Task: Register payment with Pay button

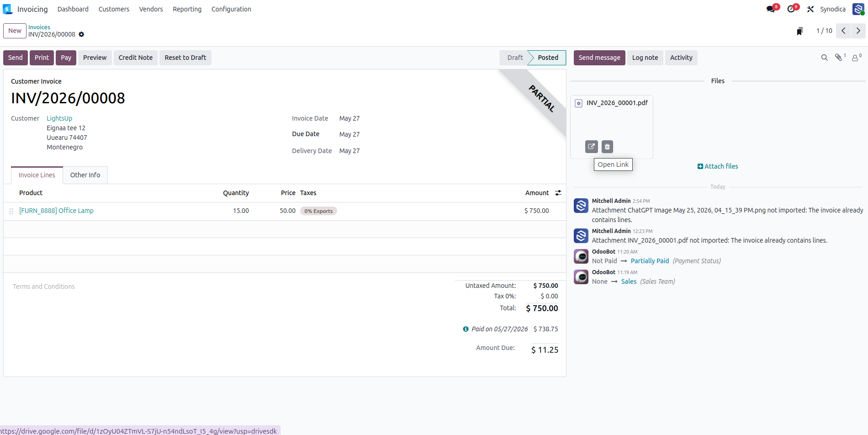Action: point(66,58)
